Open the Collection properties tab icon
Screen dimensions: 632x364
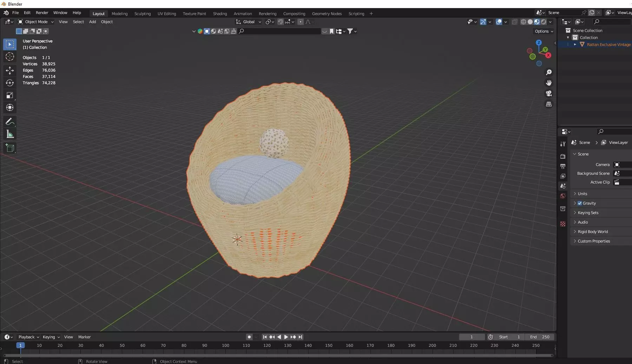[563, 209]
